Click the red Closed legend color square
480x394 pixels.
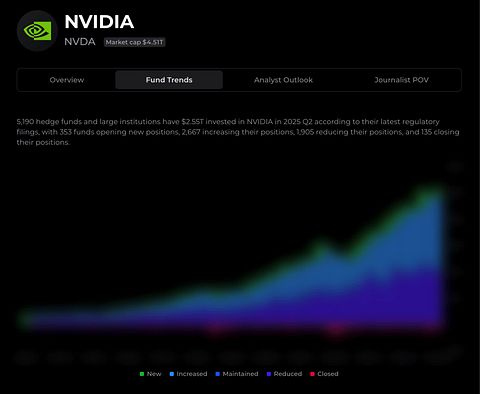pos(312,374)
